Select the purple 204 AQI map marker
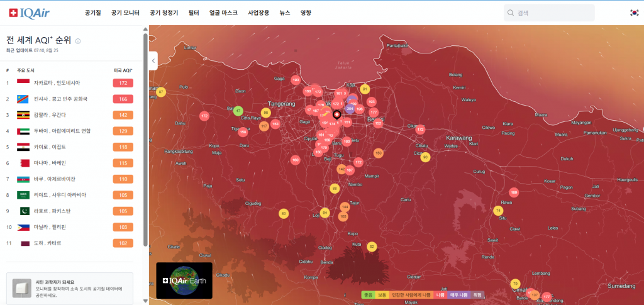This screenshot has width=644, height=305. point(350,108)
